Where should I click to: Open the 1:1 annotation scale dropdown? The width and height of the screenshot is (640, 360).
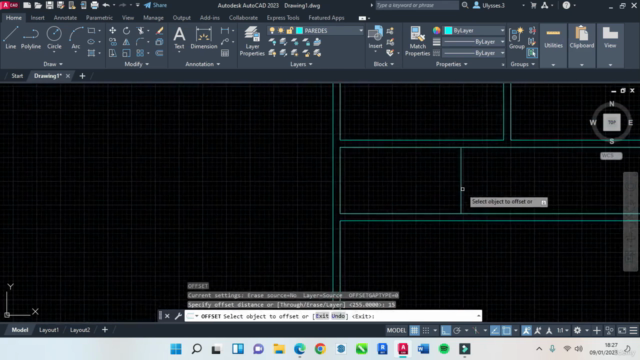point(563,330)
